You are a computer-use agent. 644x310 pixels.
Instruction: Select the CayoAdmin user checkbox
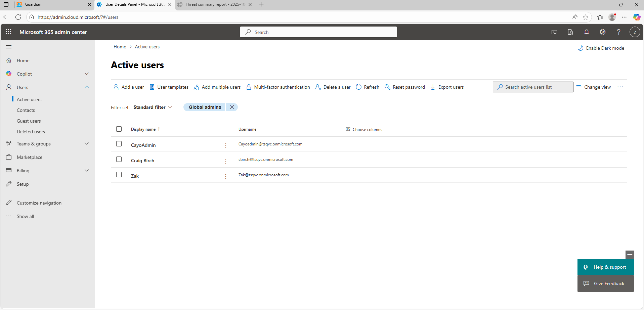(119, 144)
